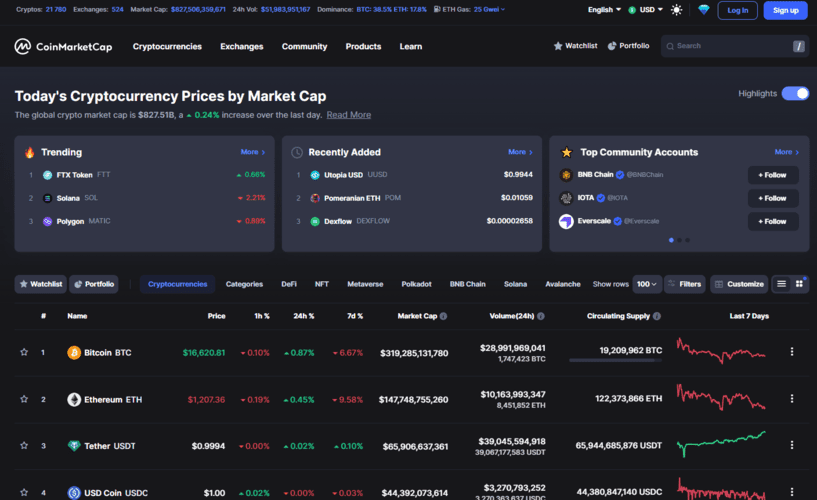The width and height of the screenshot is (817, 500).
Task: Open the Filters button
Action: pyautogui.click(x=685, y=284)
